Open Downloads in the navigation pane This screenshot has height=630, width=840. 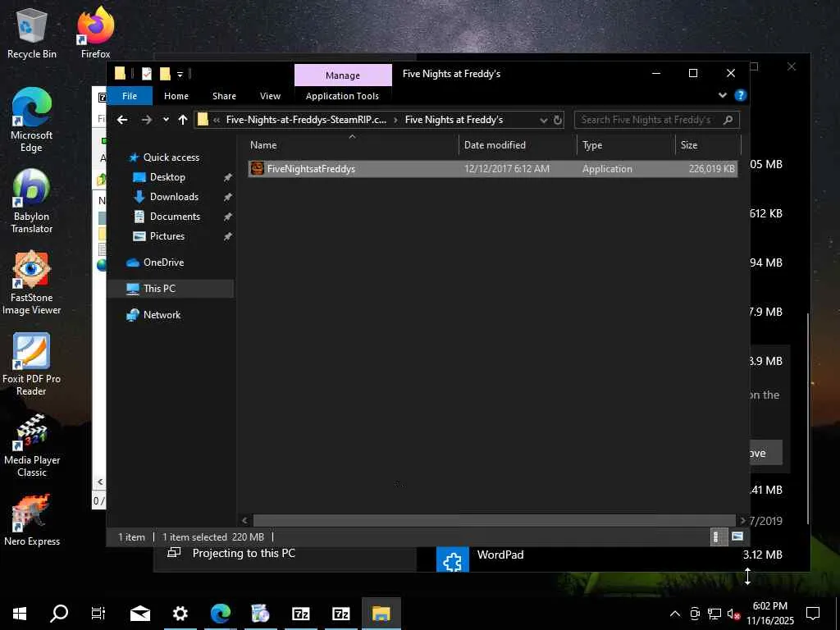[174, 197]
